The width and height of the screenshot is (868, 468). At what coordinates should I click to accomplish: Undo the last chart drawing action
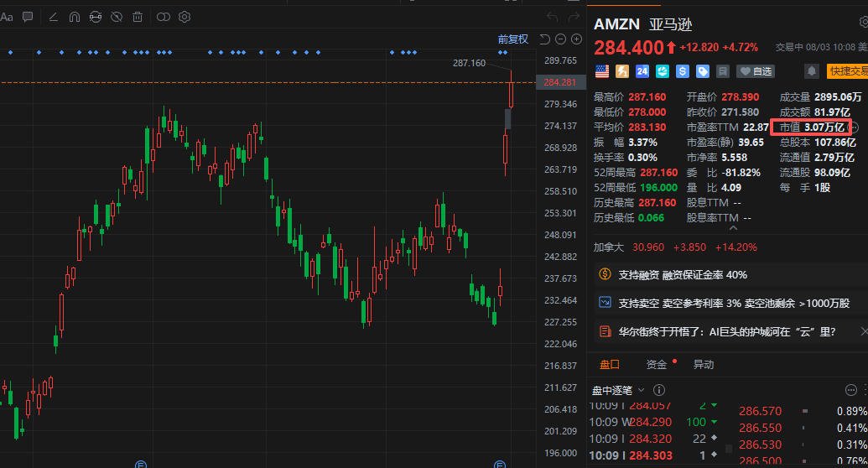pyautogui.click(x=552, y=17)
